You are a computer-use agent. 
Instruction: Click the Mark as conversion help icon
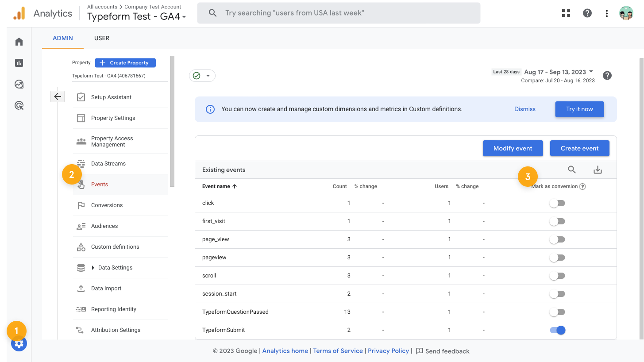coord(582,186)
